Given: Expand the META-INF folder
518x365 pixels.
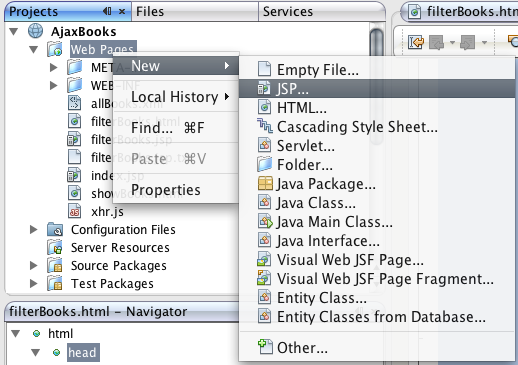Looking at the screenshot, I should (53, 68).
